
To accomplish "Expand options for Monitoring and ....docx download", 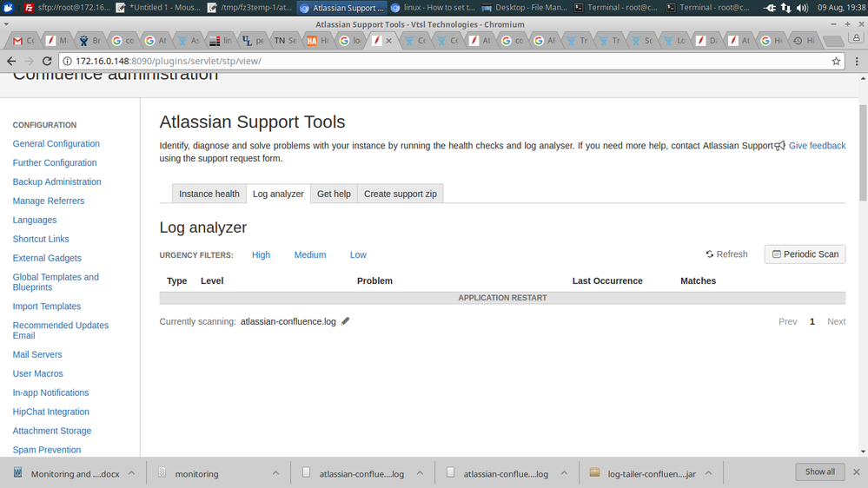I will (x=132, y=473).
